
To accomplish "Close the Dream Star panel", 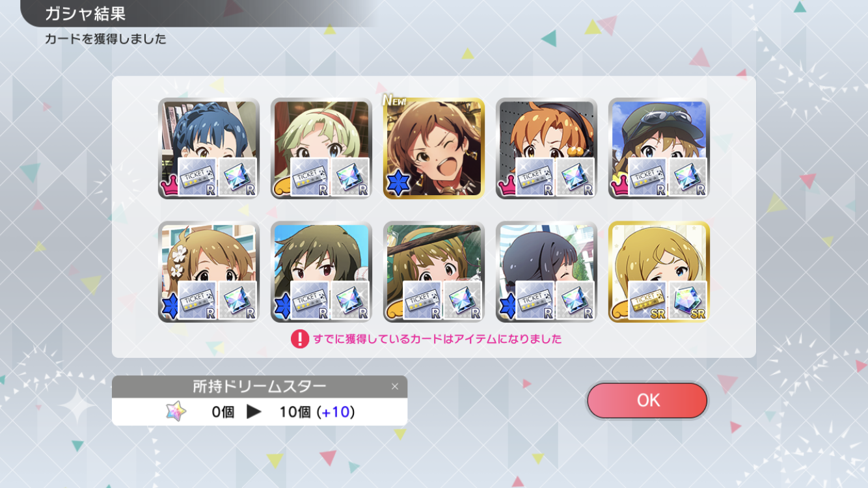I will [394, 386].
